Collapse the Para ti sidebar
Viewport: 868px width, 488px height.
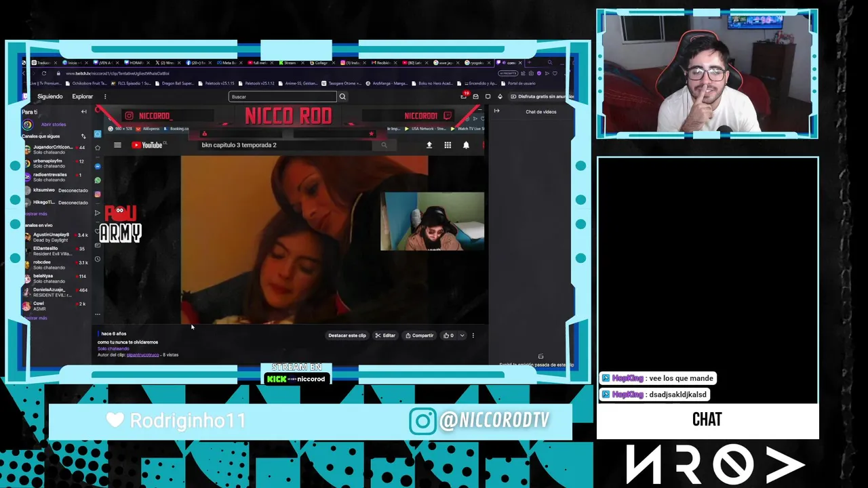pyautogui.click(x=83, y=112)
